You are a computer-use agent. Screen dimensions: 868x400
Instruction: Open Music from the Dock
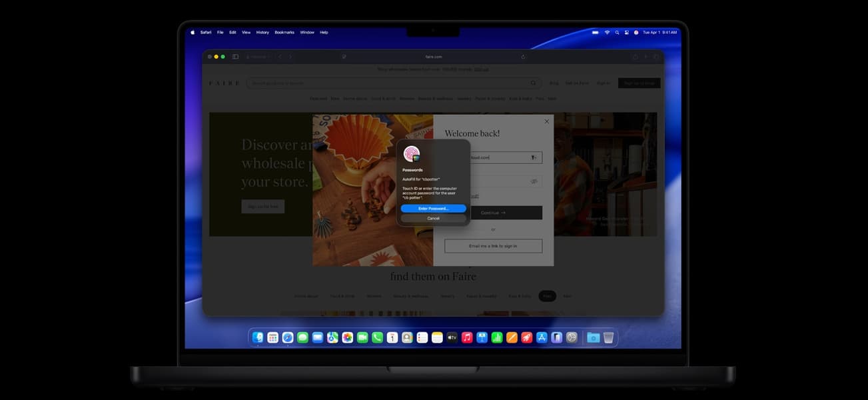467,338
